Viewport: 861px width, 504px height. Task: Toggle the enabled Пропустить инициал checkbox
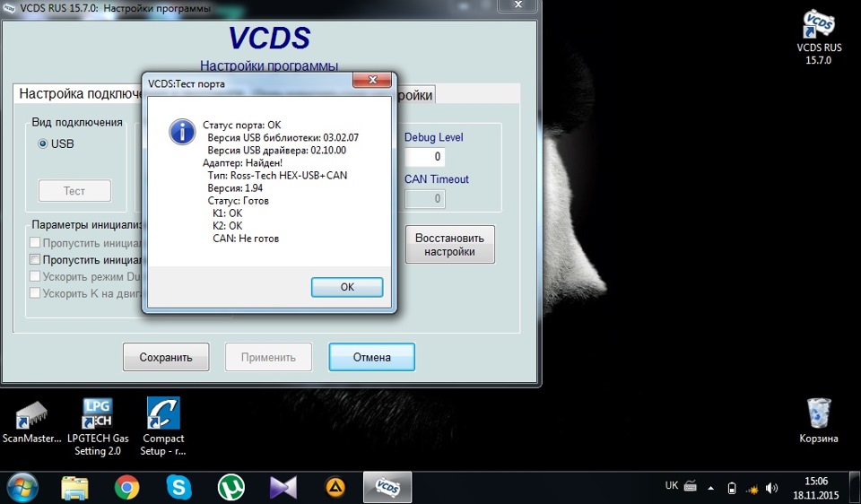[x=35, y=259]
